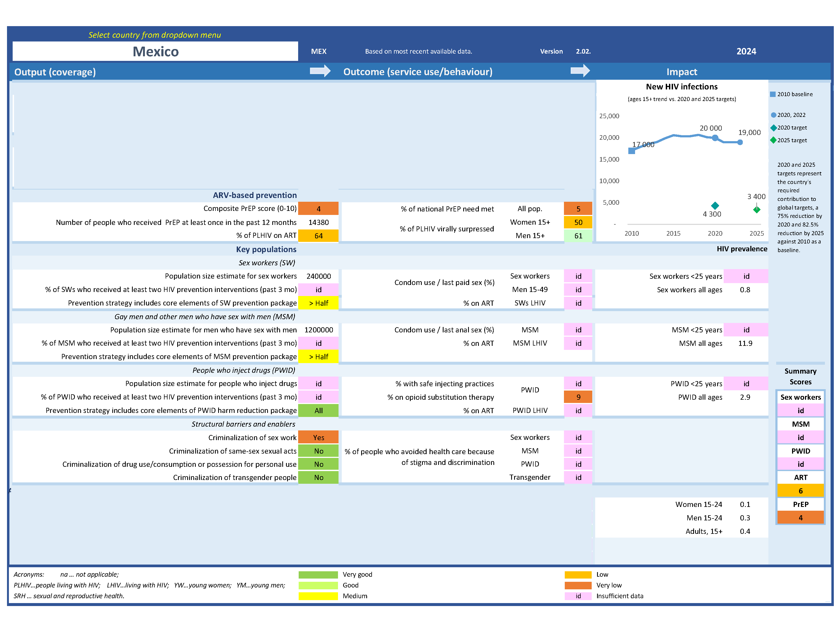Select same-sex sexual acts No cell
840x630 pixels.
point(318,451)
